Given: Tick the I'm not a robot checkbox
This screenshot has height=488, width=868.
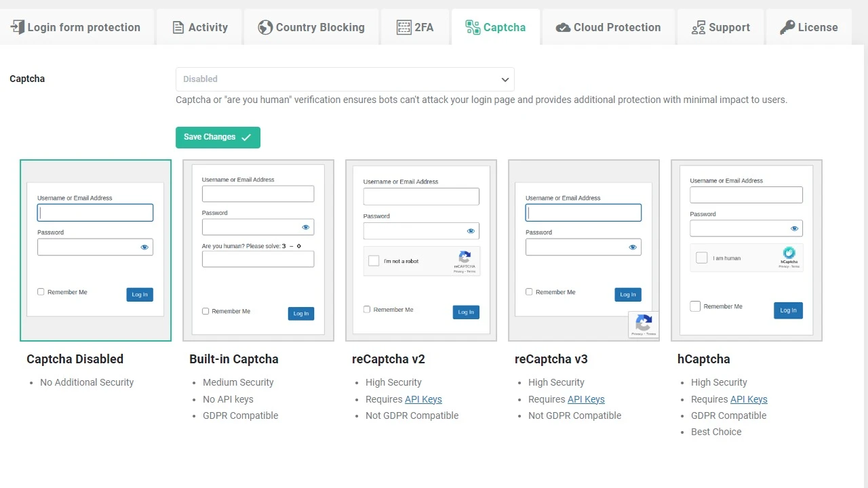Looking at the screenshot, I should pos(374,261).
